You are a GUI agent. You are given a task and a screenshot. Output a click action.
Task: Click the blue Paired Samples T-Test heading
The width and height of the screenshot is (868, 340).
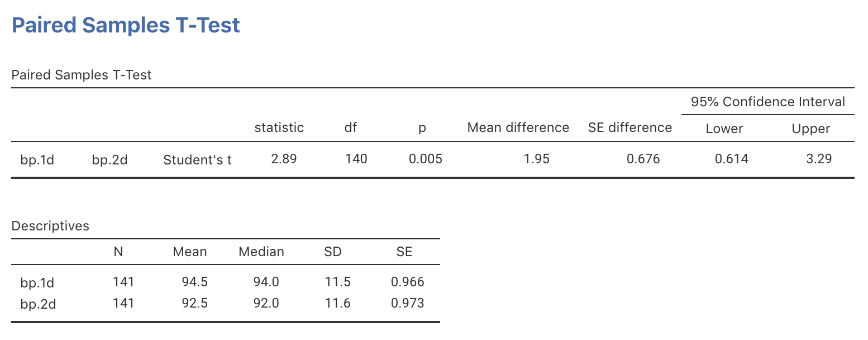pyautogui.click(x=126, y=26)
